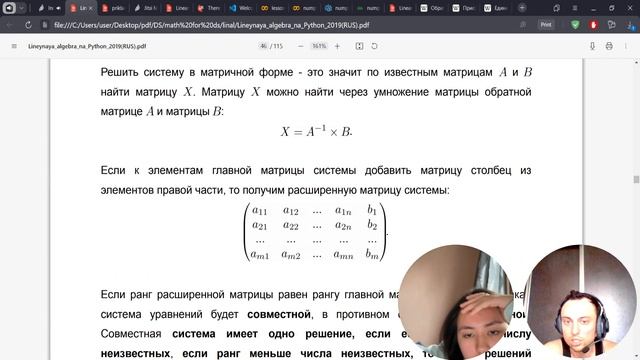Click the vertical scrollbar thumb of PDF
The width and height of the screenshot is (640, 360).
[x=636, y=179]
